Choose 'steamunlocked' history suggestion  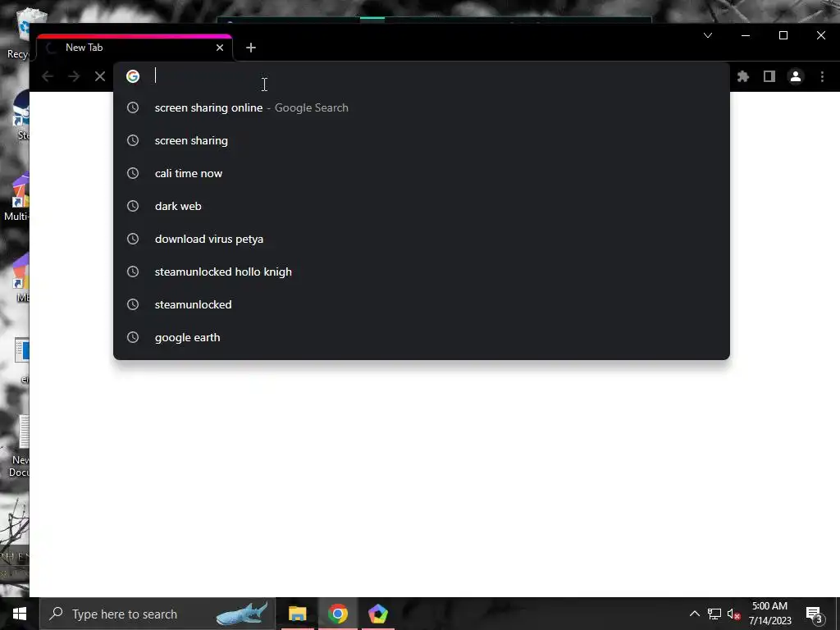[422, 304]
